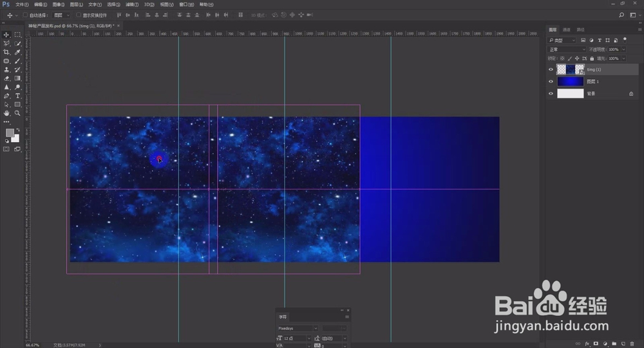Add layer style fx button
This screenshot has height=348, width=644.
(x=587, y=344)
